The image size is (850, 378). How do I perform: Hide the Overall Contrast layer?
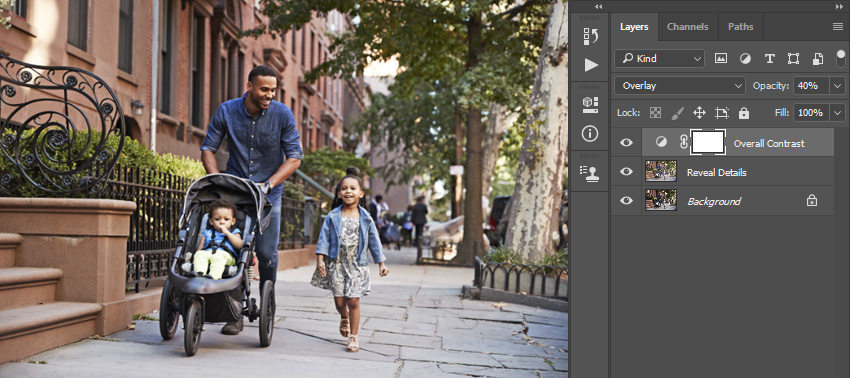(626, 143)
